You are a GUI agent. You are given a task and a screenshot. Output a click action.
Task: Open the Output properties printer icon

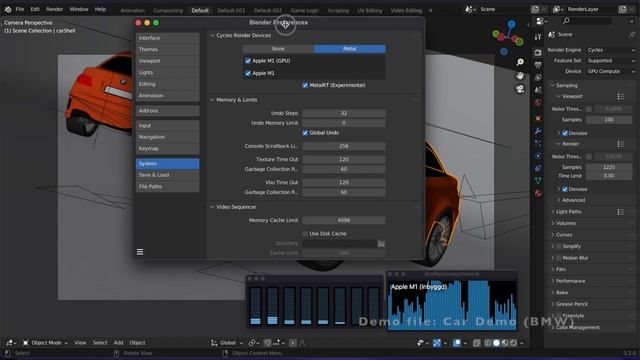(538, 65)
